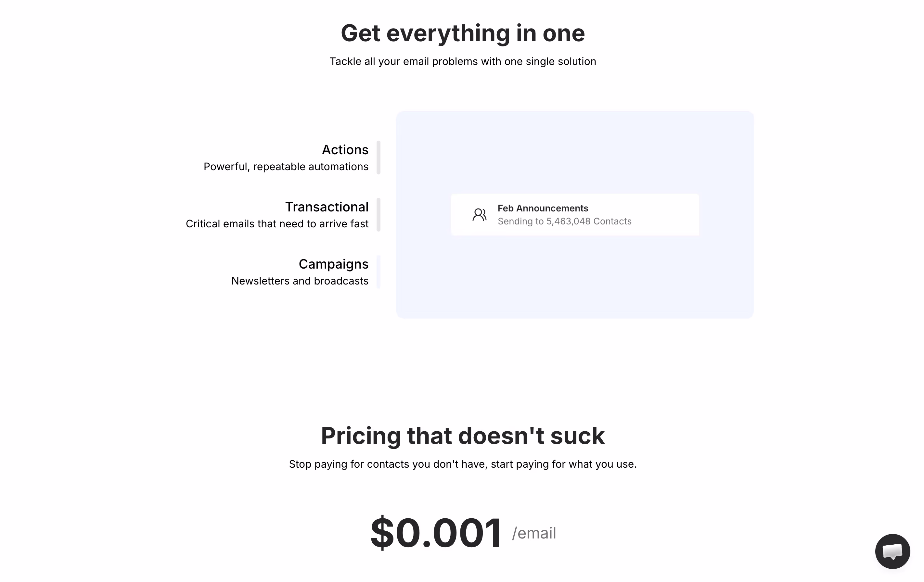Select the Actions feature tab

coord(345,150)
